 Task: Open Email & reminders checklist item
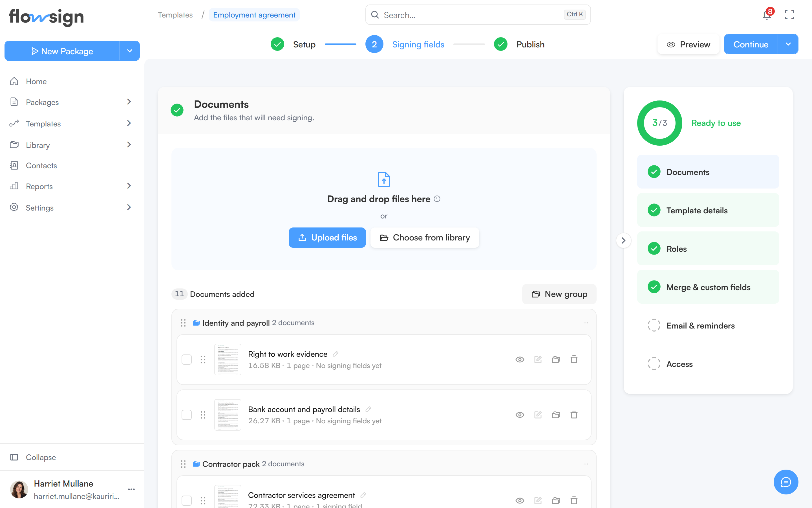[708, 326]
